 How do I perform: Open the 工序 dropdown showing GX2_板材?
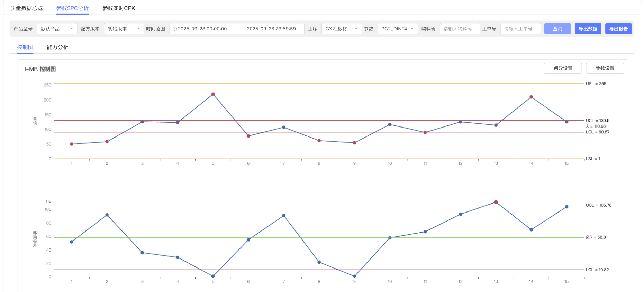(341, 29)
